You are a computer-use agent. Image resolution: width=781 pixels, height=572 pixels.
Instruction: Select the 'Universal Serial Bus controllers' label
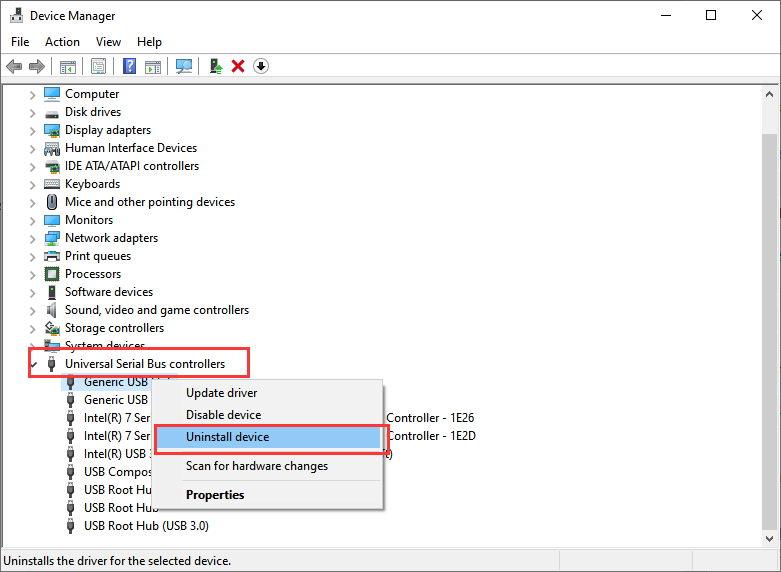click(x=145, y=364)
